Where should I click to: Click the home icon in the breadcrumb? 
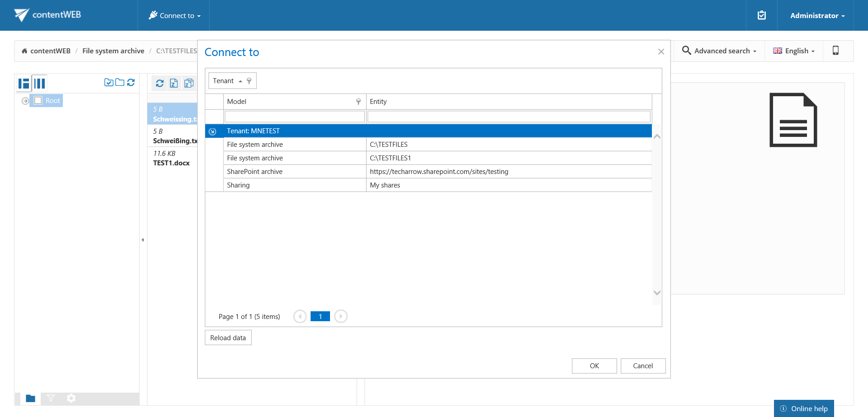click(x=24, y=51)
